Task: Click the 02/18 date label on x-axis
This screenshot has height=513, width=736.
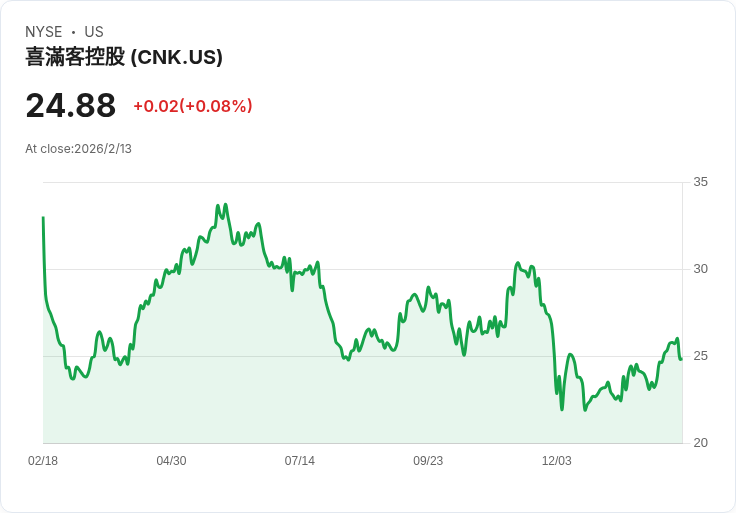Action: coord(43,461)
